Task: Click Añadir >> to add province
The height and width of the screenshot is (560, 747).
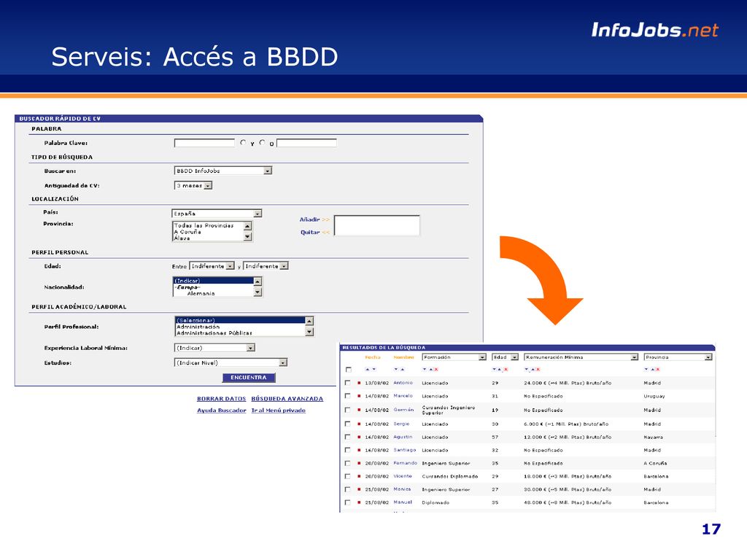Action: coord(314,219)
